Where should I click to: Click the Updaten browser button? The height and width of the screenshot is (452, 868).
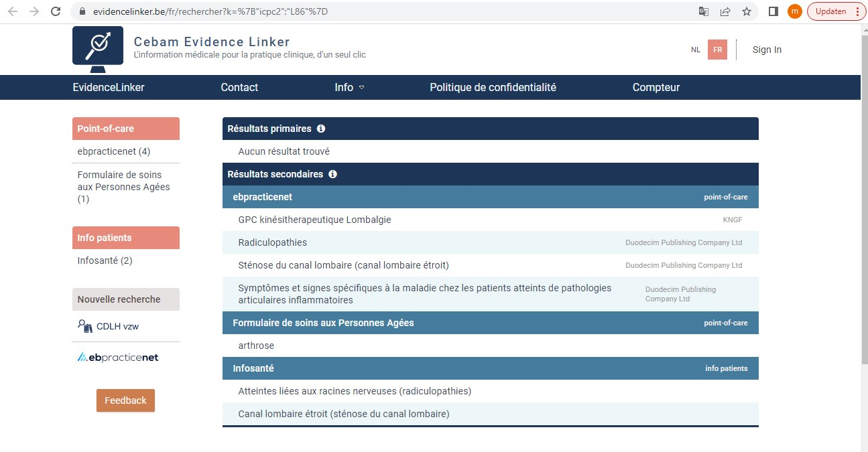pos(836,11)
